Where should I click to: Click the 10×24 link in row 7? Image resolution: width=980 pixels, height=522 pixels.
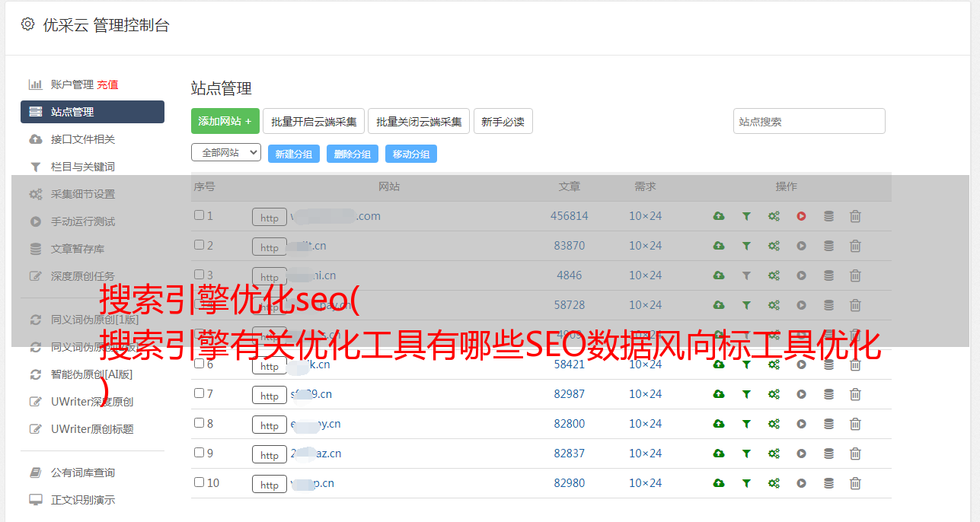pyautogui.click(x=645, y=394)
